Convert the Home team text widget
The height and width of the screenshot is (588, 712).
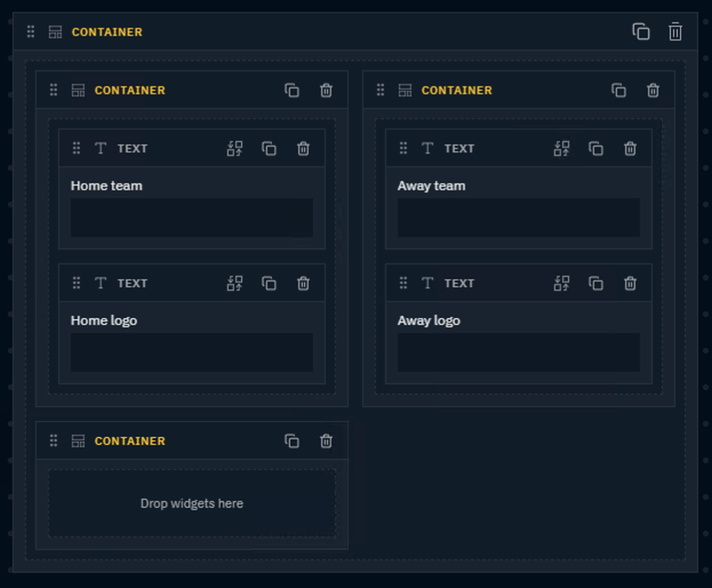coord(235,149)
